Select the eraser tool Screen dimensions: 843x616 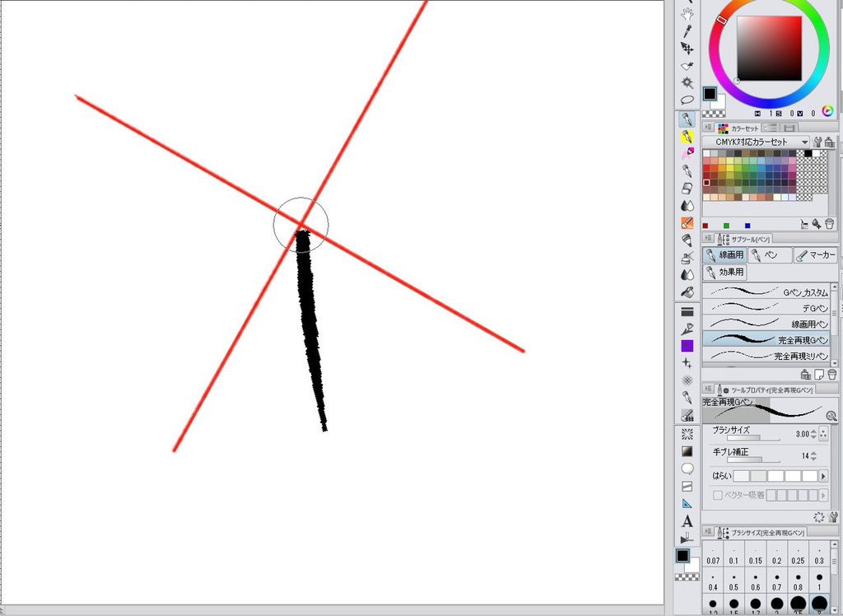687,188
